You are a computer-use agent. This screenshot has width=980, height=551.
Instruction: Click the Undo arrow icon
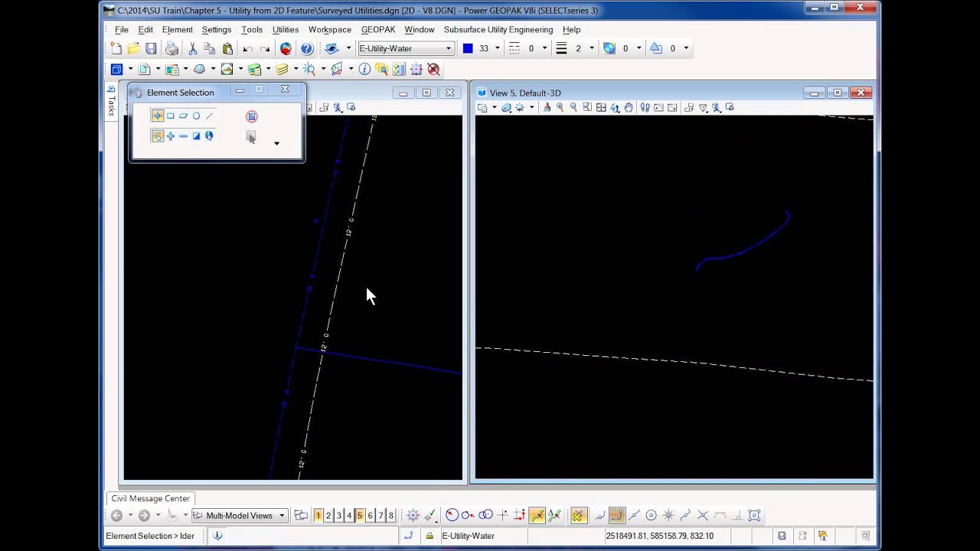click(247, 48)
